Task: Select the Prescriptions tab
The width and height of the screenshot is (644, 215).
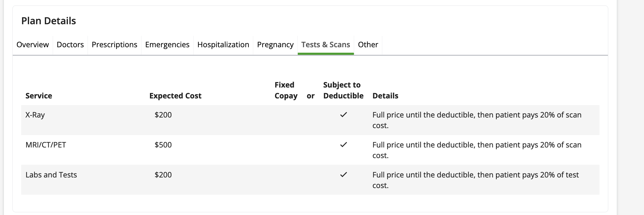Action: point(114,45)
